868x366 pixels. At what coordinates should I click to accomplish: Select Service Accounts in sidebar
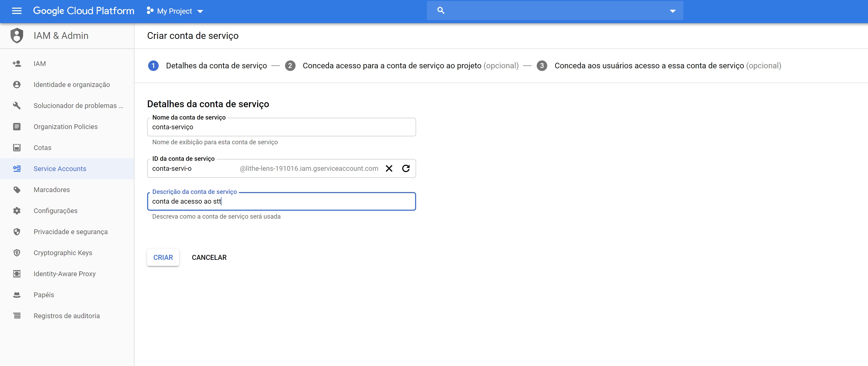(67, 168)
